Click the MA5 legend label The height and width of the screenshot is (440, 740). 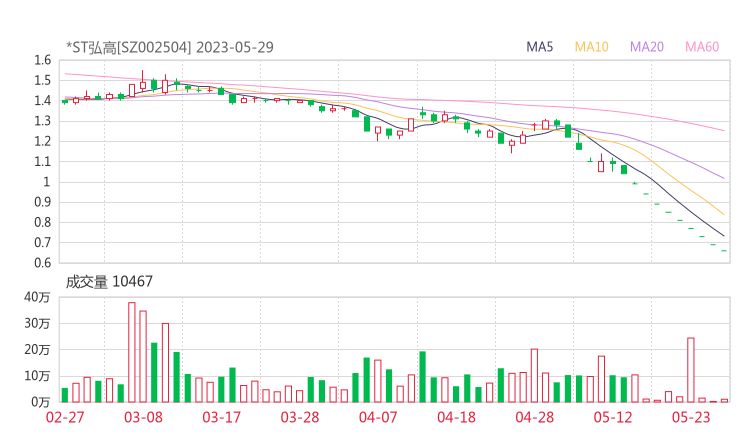[539, 47]
